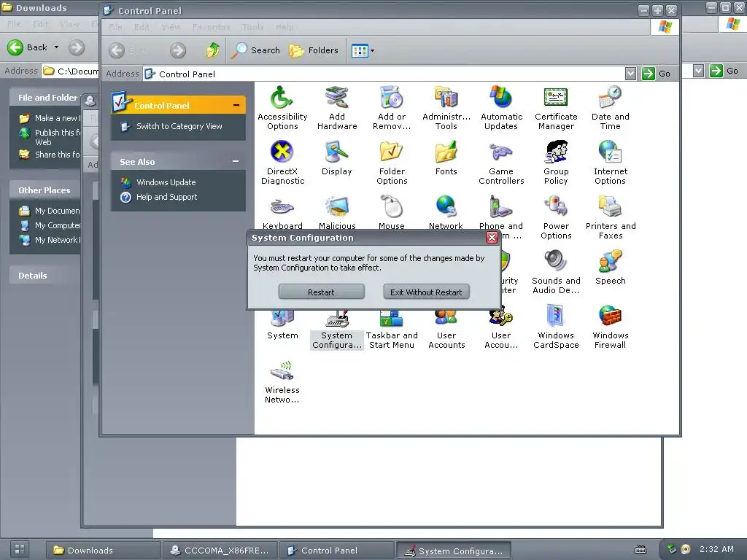Click keyboard icon in taskbar
747x560 pixels.
click(640, 550)
